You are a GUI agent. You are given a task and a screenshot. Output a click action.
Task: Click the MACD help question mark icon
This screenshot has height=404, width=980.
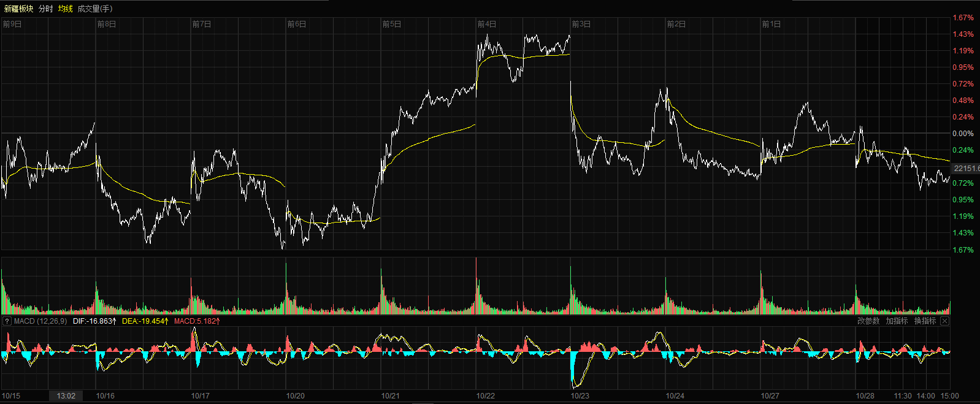(x=7, y=321)
